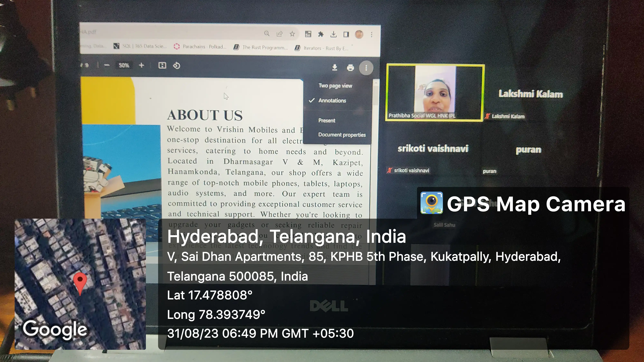
Task: Zoom in with plus button
Action: pyautogui.click(x=142, y=65)
